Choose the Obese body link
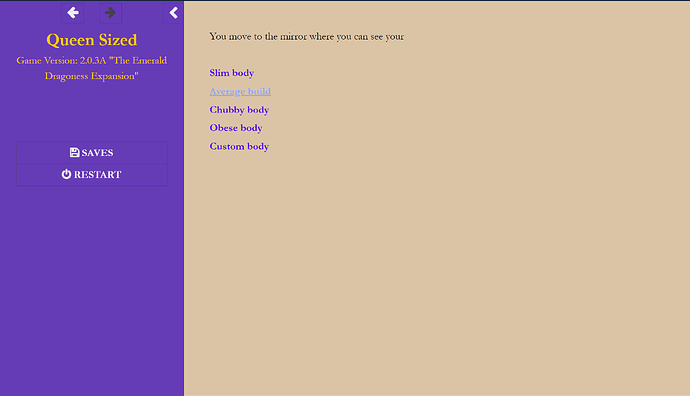 point(236,128)
